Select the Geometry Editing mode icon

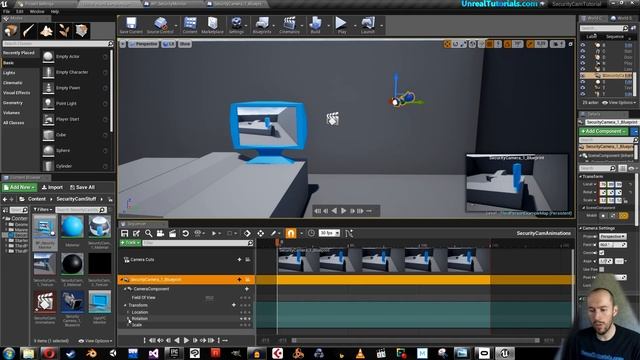[x=82, y=30]
